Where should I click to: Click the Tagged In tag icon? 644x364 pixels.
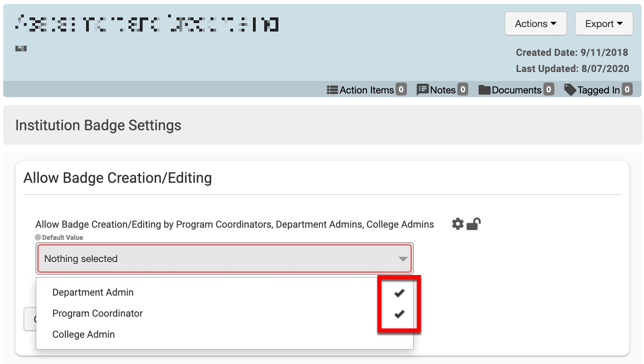click(x=570, y=90)
